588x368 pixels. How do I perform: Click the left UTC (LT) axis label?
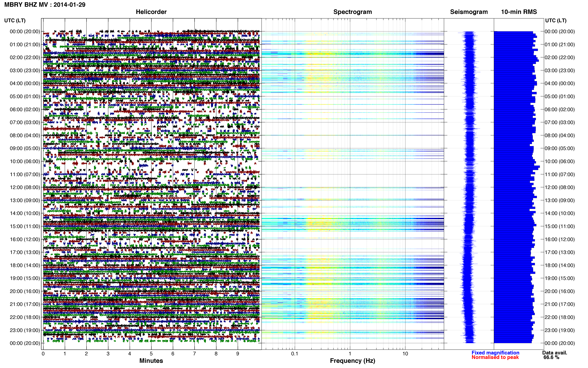tap(15, 20)
